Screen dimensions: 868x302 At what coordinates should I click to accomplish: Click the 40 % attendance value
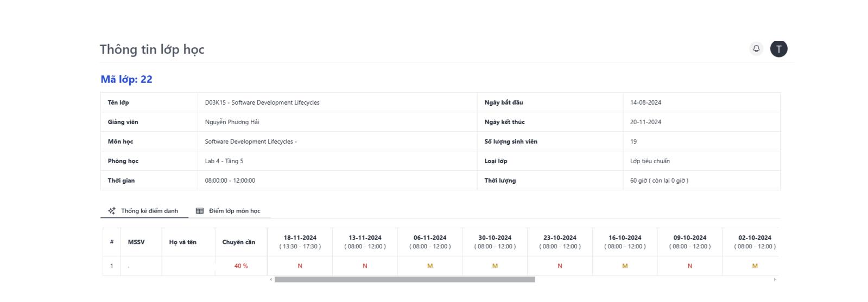241,266
